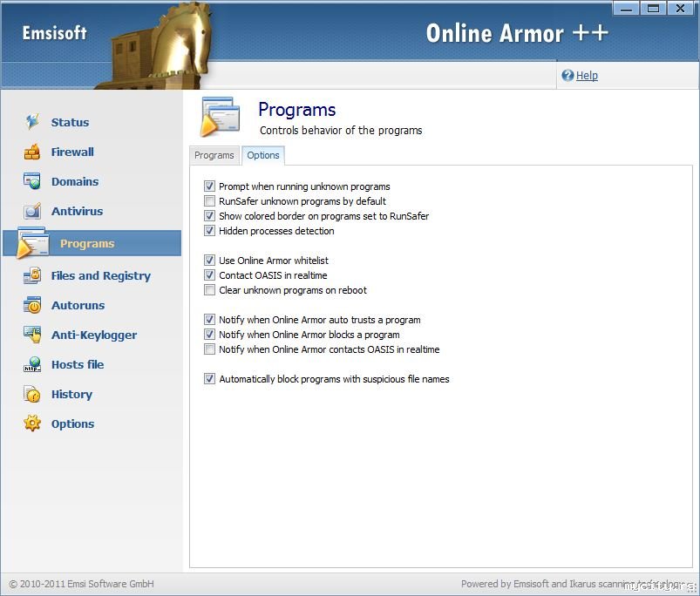Toggle Use Online Armor whitelist
The height and width of the screenshot is (596, 700).
point(209,260)
